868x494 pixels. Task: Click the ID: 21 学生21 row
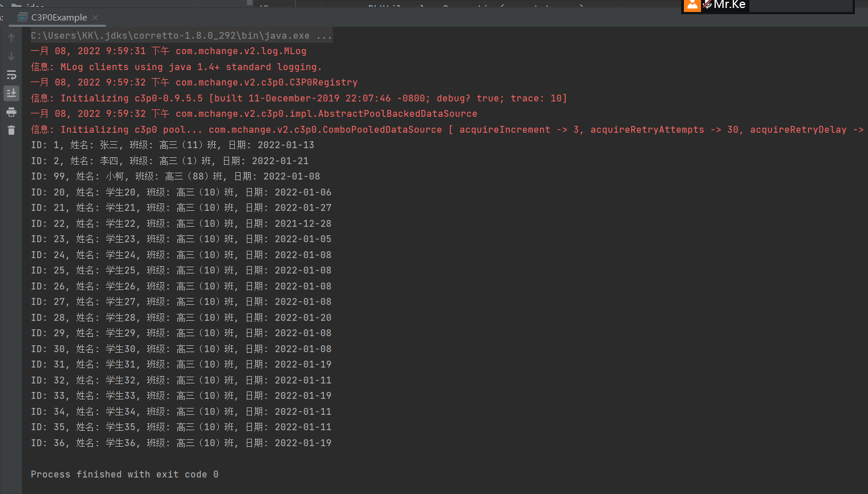coord(181,208)
